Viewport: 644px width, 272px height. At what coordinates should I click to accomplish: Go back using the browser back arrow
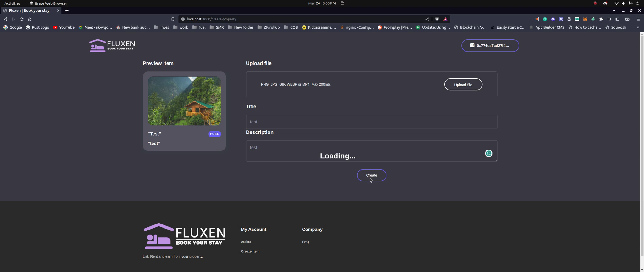[5, 19]
